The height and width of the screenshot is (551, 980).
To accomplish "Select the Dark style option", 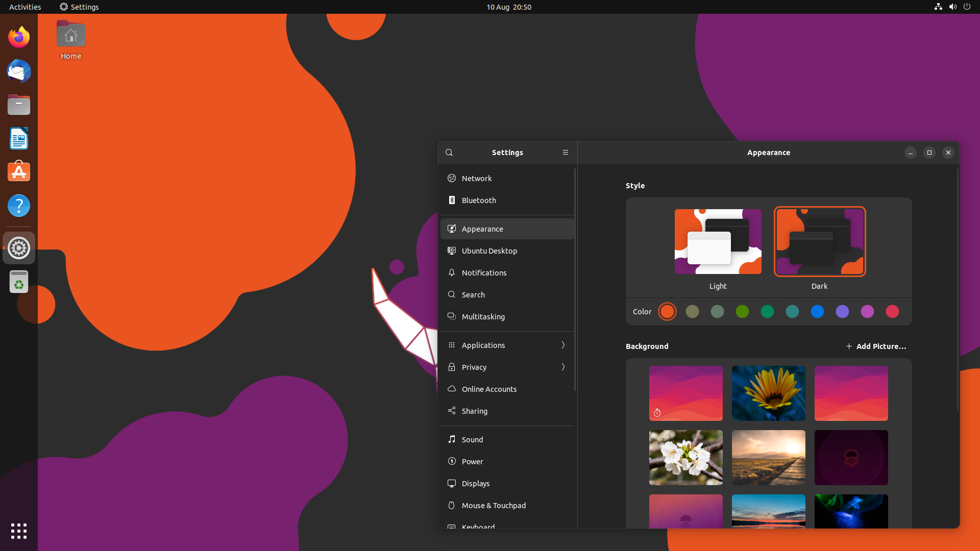I will 820,242.
